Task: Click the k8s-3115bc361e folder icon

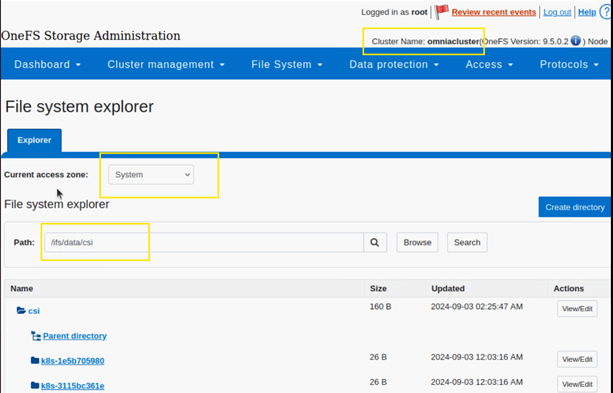Action: point(35,386)
